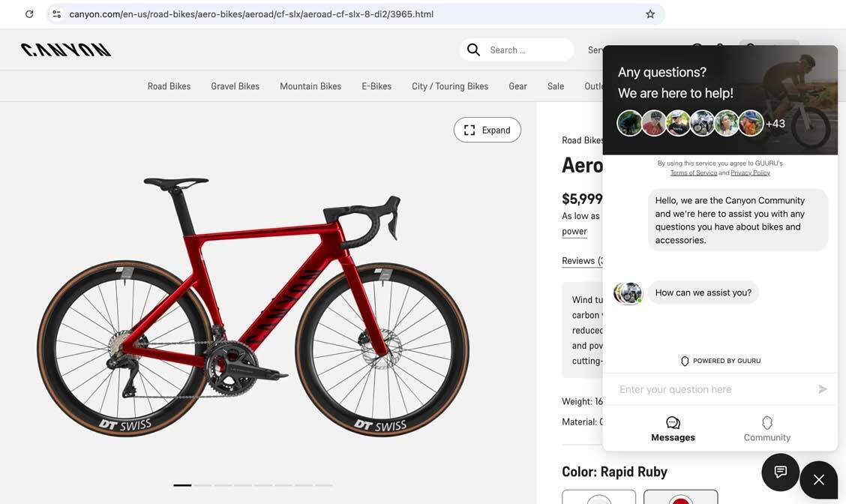Screen dimensions: 846x504
Task: Click the Canyon logo
Action: [x=66, y=49]
